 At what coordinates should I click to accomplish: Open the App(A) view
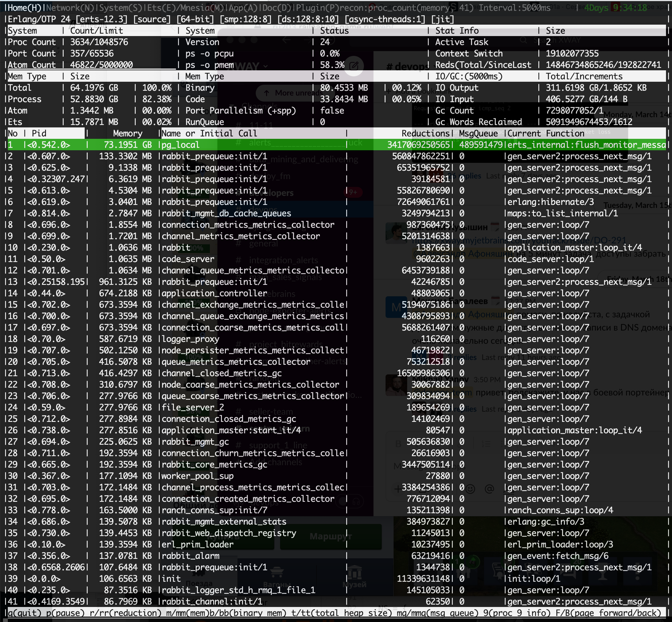(x=244, y=8)
